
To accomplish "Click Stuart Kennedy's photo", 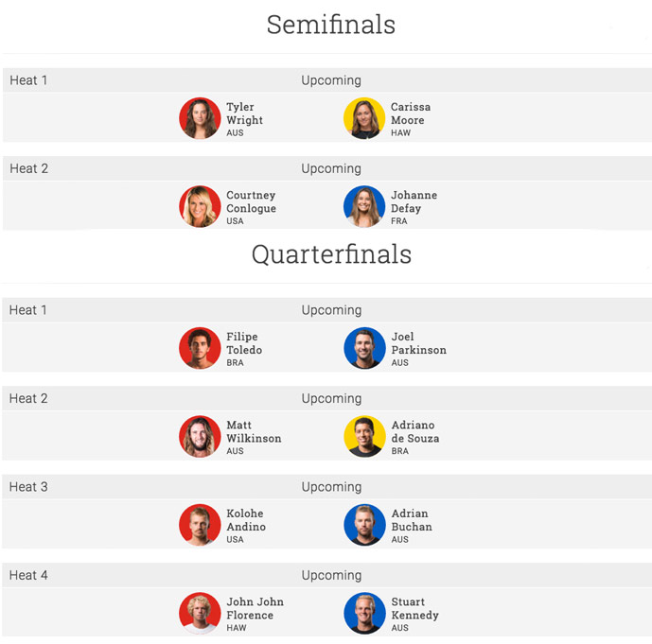I will pos(364,613).
